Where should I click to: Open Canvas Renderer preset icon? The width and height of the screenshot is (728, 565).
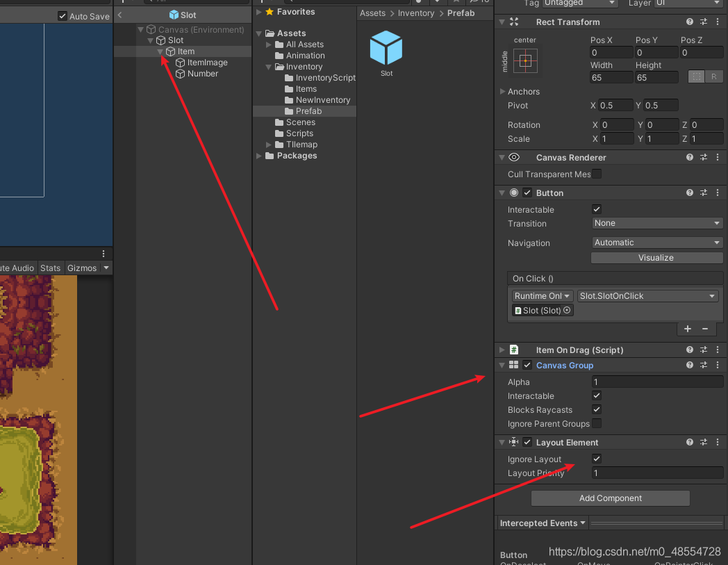[704, 158]
